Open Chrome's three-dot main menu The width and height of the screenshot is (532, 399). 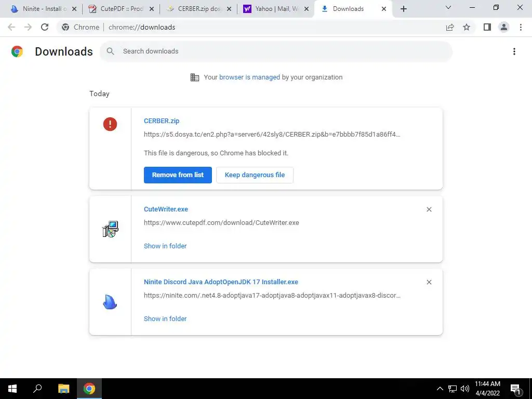click(x=521, y=27)
